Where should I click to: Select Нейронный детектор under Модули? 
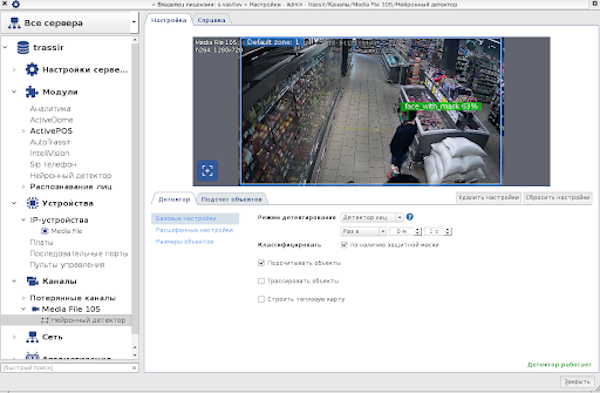coord(71,176)
